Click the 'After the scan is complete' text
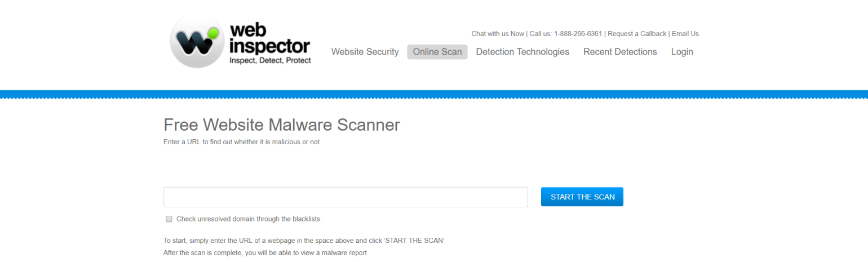 pyautogui.click(x=265, y=253)
